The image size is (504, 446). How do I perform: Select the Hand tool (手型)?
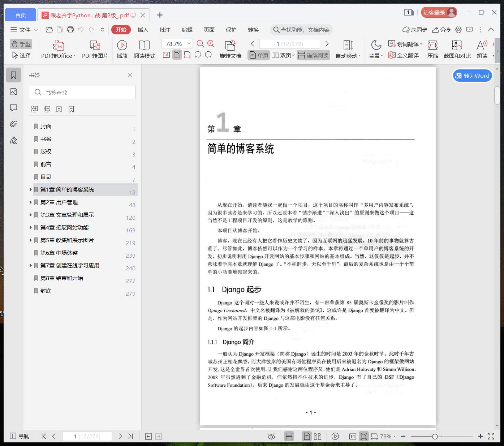(x=21, y=44)
